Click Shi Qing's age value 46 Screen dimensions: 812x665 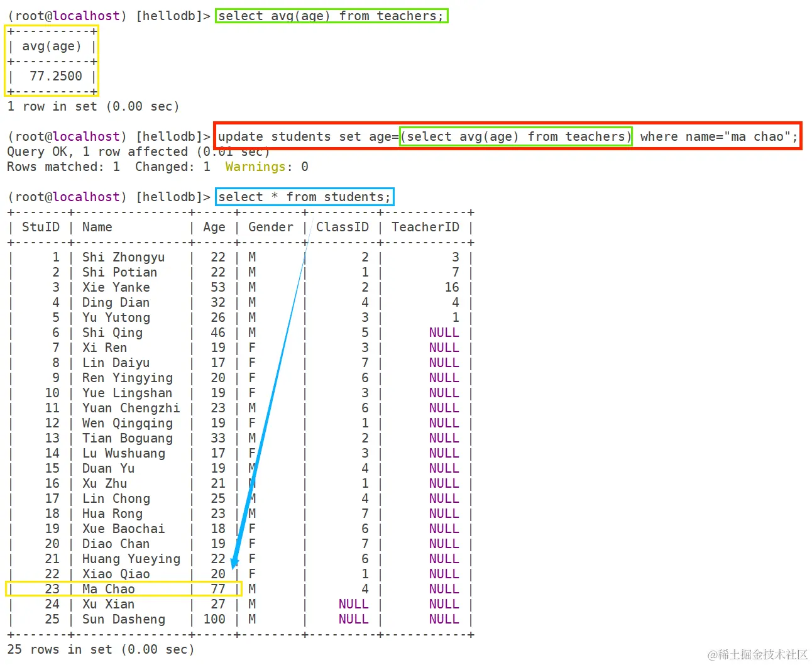tap(218, 332)
